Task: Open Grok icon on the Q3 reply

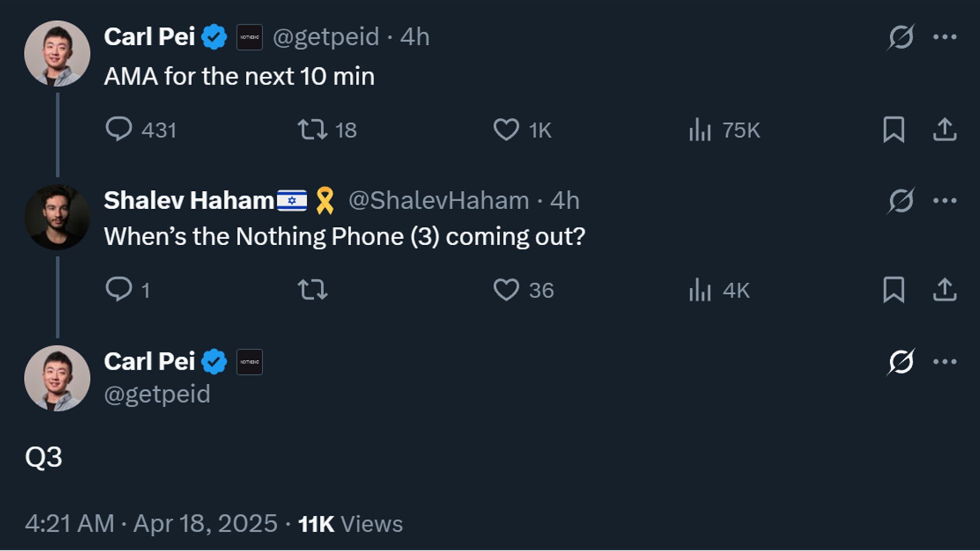Action: click(900, 361)
